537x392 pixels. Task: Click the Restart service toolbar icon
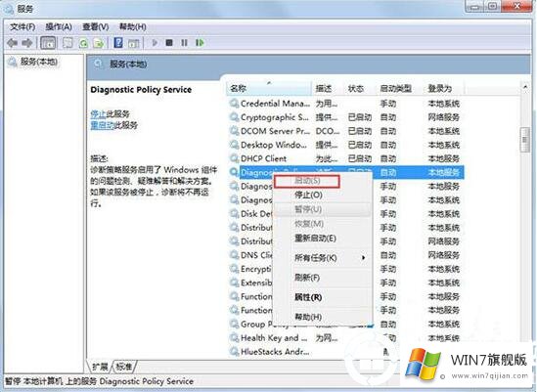tap(200, 43)
